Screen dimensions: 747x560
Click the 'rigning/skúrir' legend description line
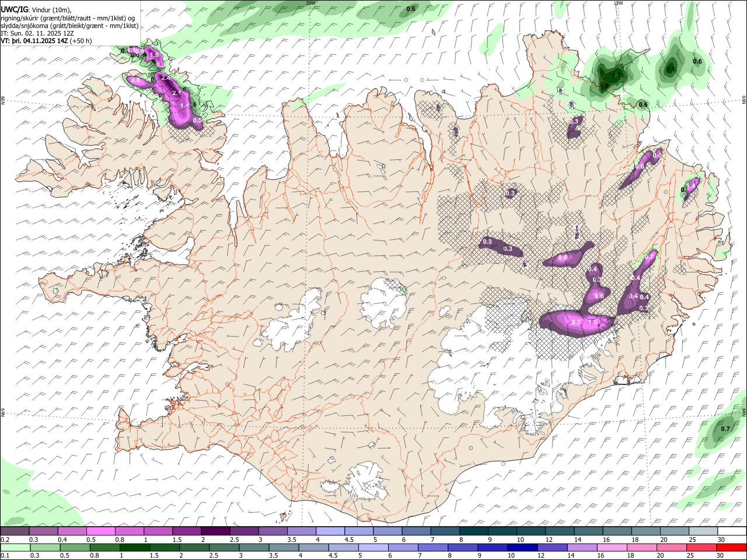[68, 17]
